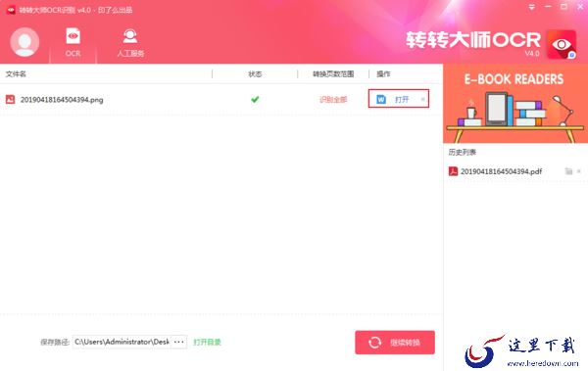
Task: Open folder of history pdf item
Action: point(568,171)
